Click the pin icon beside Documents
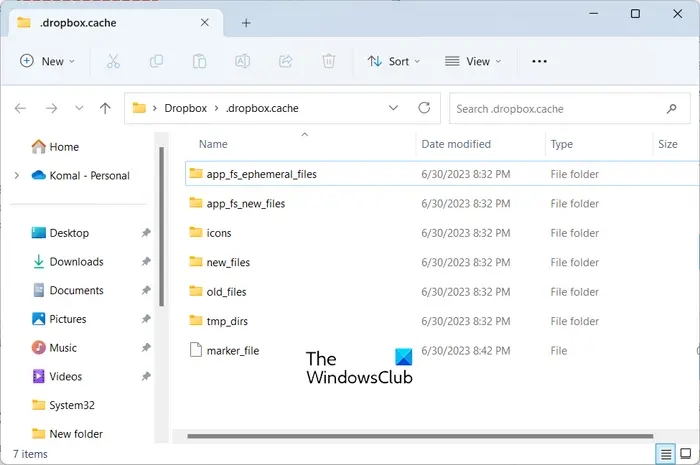The height and width of the screenshot is (465, 700). (146, 290)
